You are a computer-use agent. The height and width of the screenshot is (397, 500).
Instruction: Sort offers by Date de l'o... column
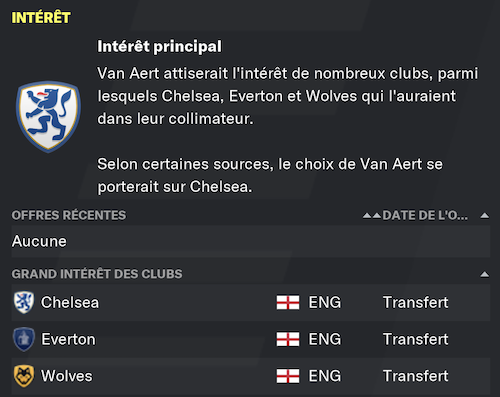click(425, 215)
